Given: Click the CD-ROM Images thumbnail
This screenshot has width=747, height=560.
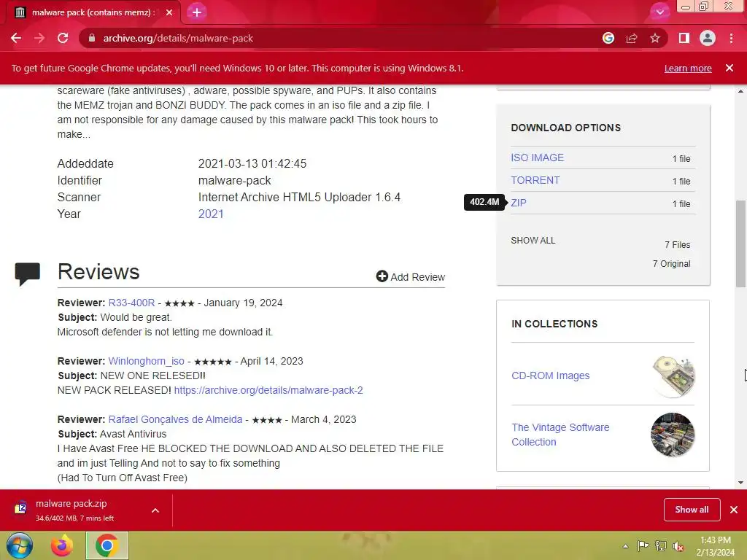Looking at the screenshot, I should [x=673, y=376].
